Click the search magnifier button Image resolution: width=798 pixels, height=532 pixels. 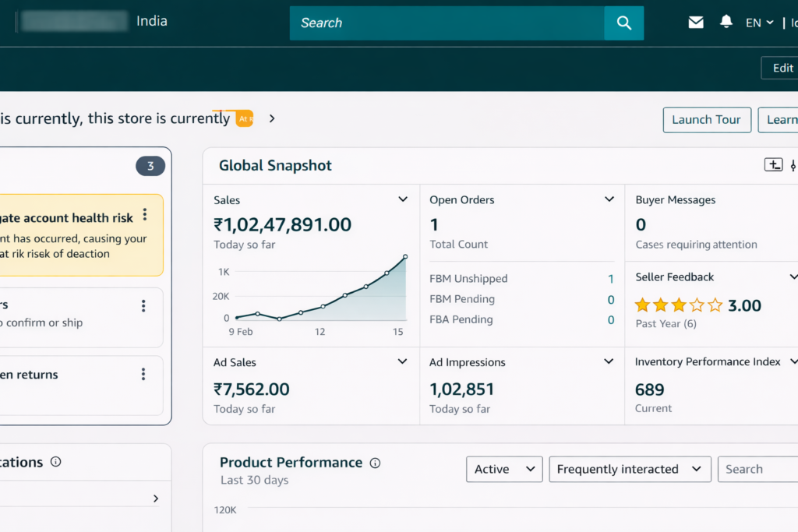623,23
